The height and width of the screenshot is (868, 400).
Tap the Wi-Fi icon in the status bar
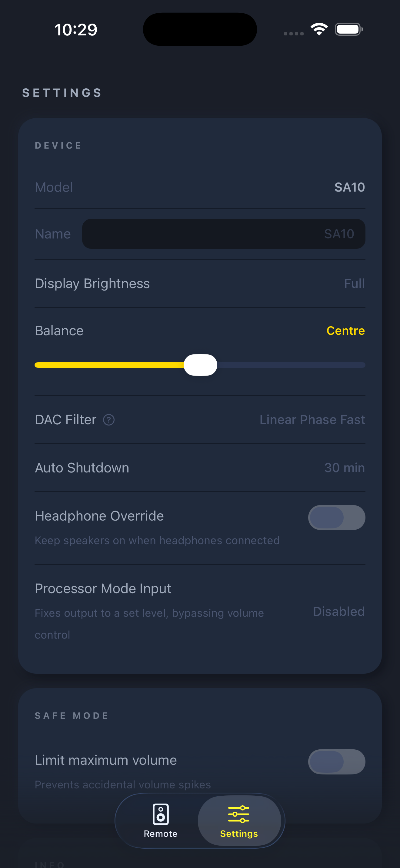pos(318,29)
